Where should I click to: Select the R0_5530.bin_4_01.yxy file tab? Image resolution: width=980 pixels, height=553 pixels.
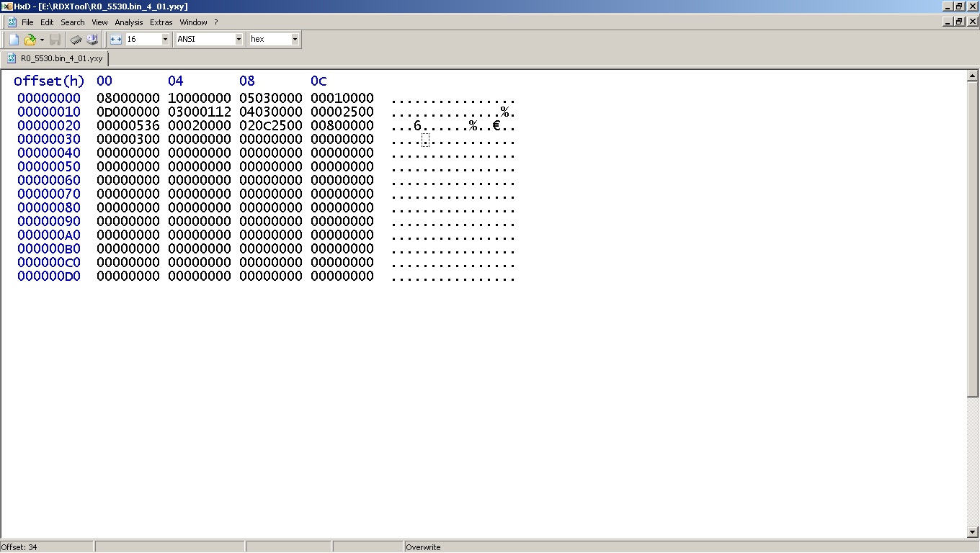pos(55,58)
